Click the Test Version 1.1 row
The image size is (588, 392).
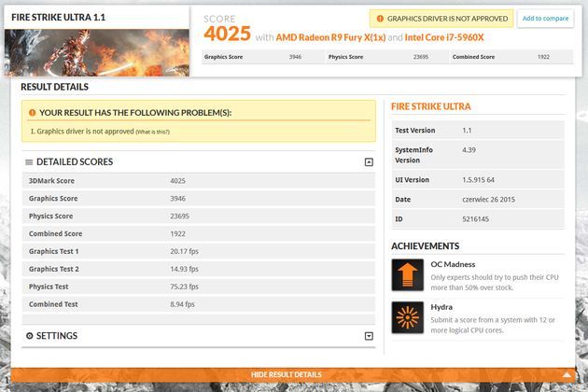(478, 130)
